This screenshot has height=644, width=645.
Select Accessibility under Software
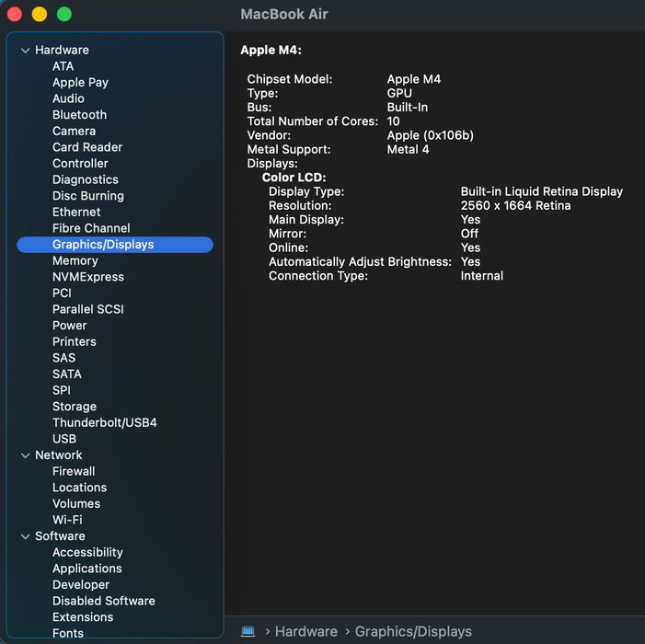(x=87, y=553)
